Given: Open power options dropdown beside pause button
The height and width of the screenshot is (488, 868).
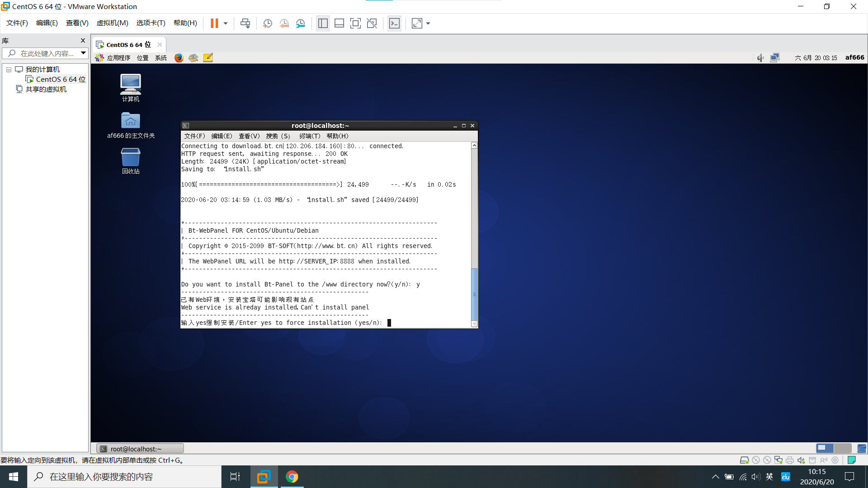Looking at the screenshot, I should [225, 23].
